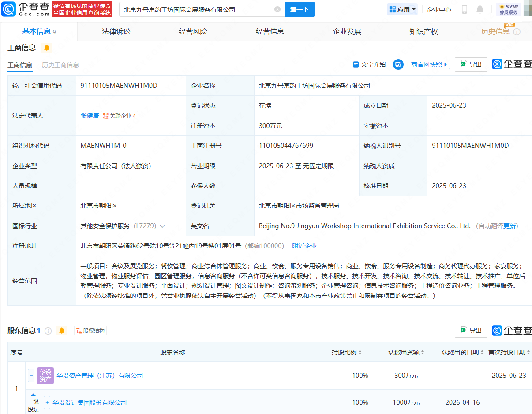The width and height of the screenshot is (532, 414).
Task: Click the 成立日期 value 2025-06-23
Action: coord(449,105)
